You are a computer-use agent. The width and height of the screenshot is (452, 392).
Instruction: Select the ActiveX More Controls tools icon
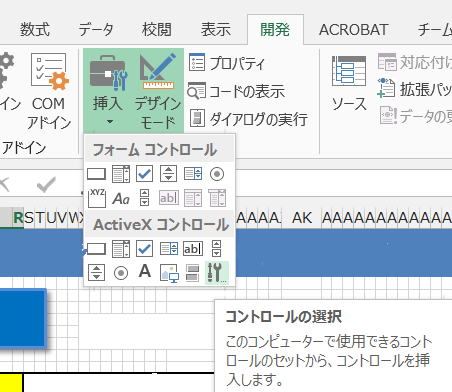tap(216, 272)
